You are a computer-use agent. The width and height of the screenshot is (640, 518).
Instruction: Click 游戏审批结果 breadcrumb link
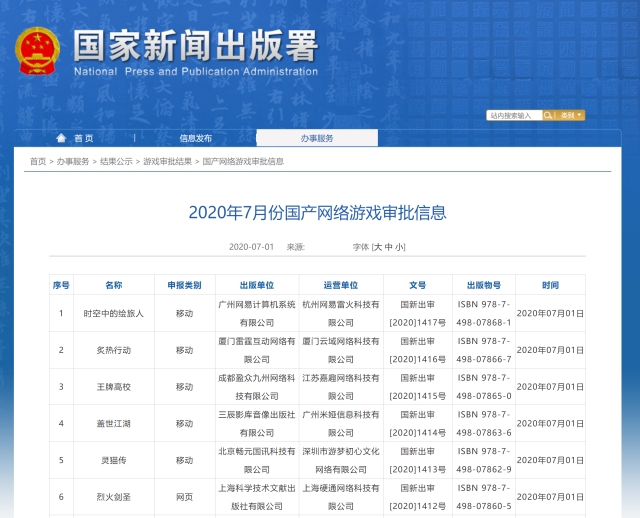click(167, 161)
